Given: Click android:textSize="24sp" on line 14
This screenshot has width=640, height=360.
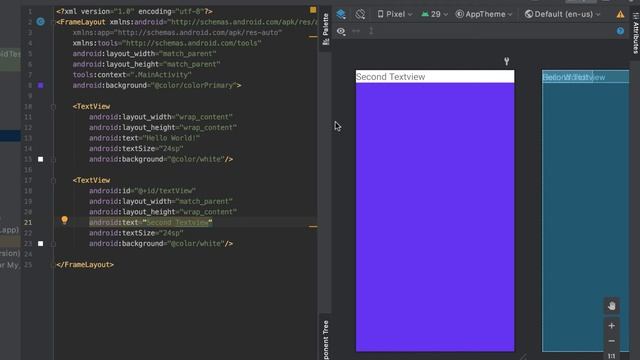Looking at the screenshot, I should pyautogui.click(x=136, y=149).
